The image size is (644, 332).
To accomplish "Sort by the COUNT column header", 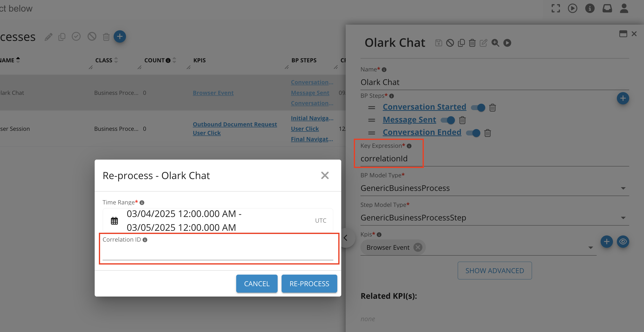I will pos(154,60).
